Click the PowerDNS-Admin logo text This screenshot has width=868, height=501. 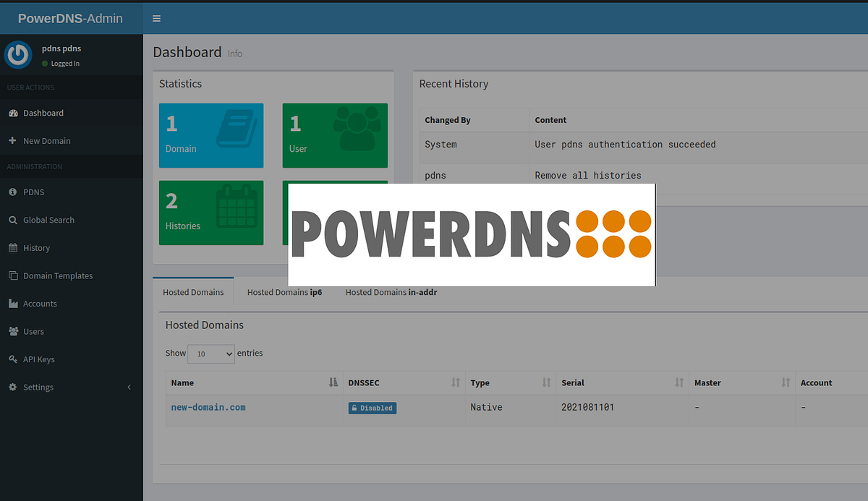[x=69, y=18]
